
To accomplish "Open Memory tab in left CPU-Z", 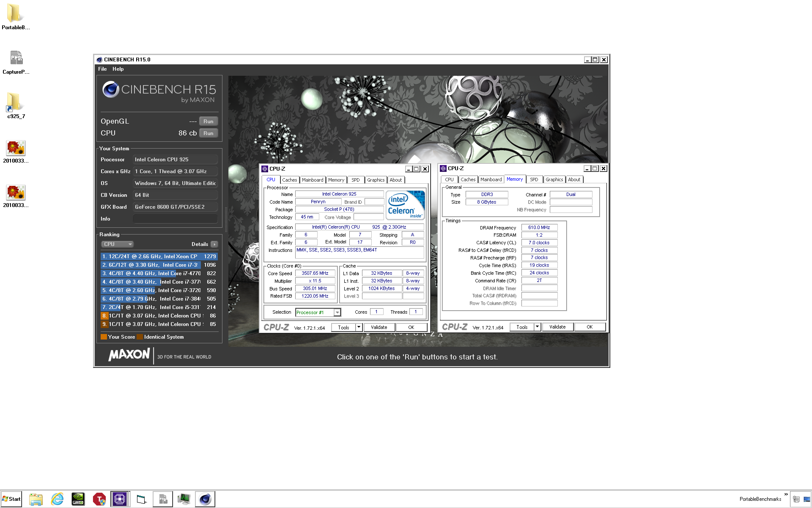I will coord(336,180).
